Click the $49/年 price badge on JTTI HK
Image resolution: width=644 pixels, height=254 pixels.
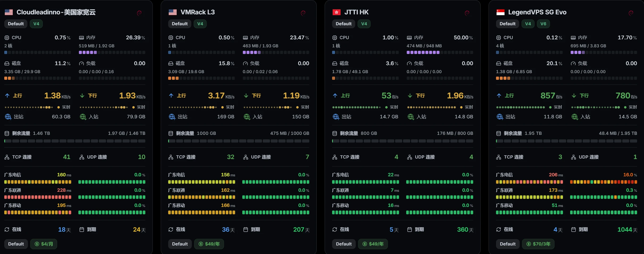coord(373,244)
